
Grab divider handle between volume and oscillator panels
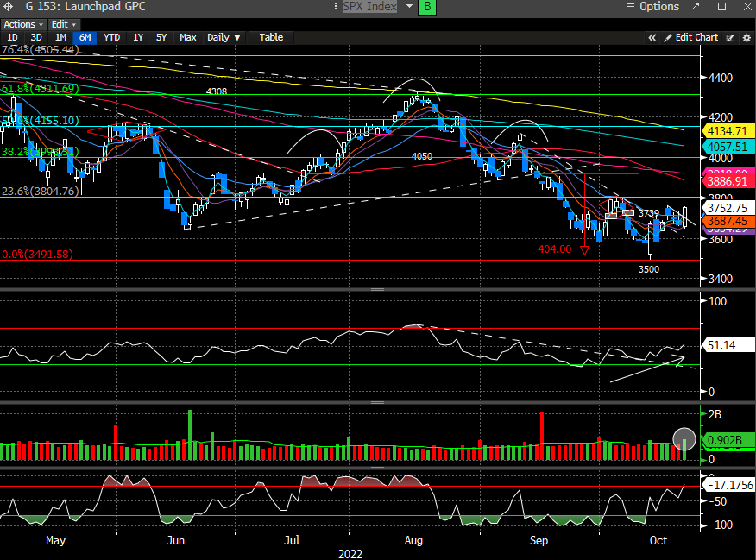pos(377,468)
